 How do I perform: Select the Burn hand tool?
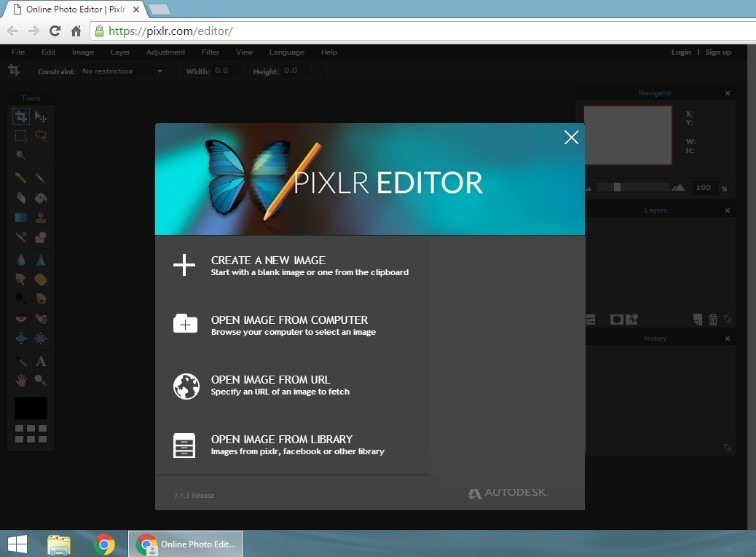40,299
